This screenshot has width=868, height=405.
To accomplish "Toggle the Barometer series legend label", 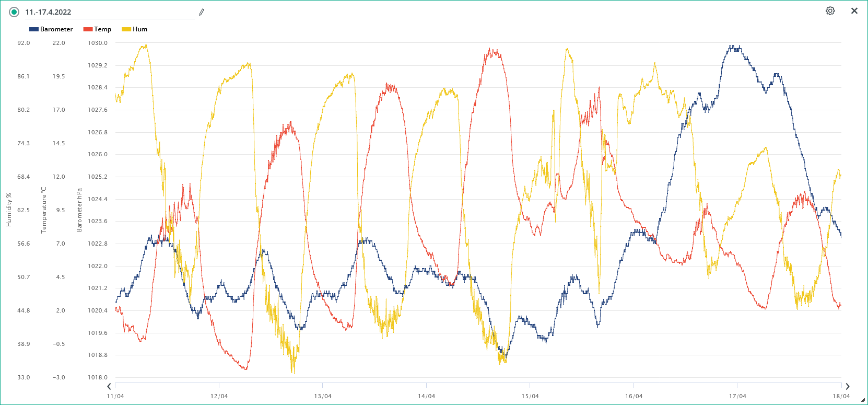I will pos(56,29).
